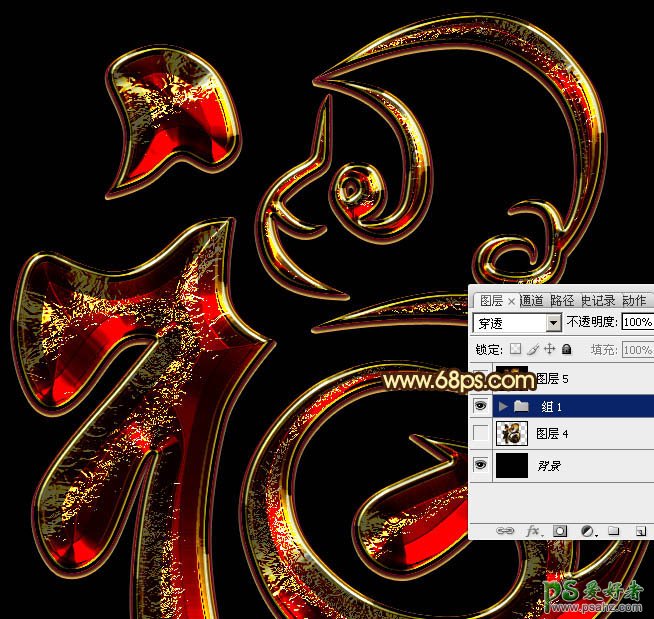This screenshot has height=619, width=654.
Task: Lock all padlock icon
Action: tap(566, 350)
